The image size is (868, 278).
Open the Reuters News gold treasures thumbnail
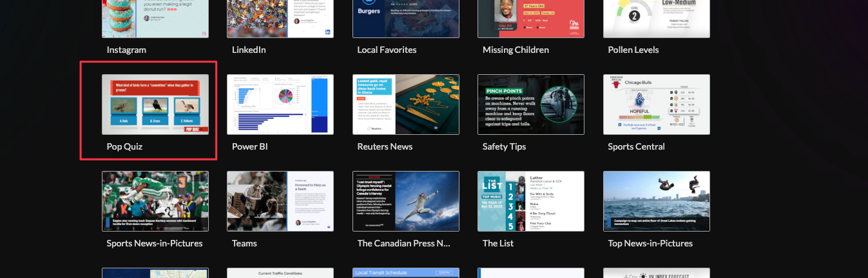click(x=405, y=104)
